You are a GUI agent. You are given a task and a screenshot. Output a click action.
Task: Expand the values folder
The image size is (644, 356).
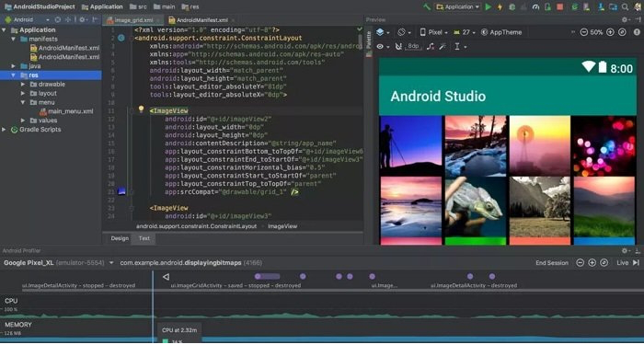[x=23, y=121]
